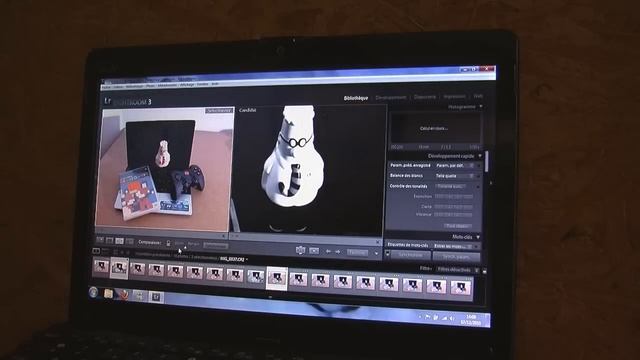Click the Tout réinit. button
This screenshot has height=360, width=640.
click(457, 226)
